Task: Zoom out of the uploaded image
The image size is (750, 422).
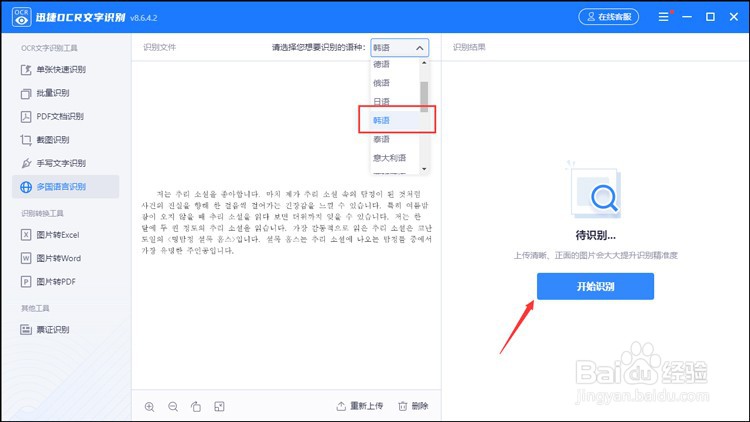Action: pyautogui.click(x=173, y=407)
